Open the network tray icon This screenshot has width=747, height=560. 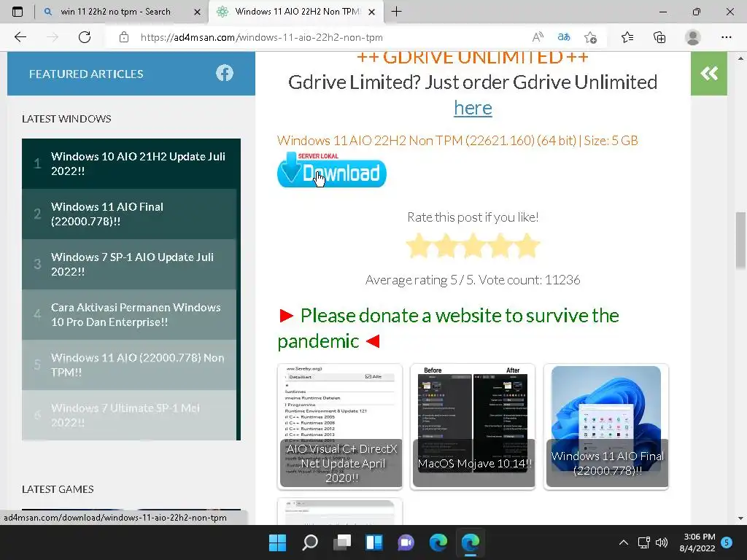tap(643, 542)
